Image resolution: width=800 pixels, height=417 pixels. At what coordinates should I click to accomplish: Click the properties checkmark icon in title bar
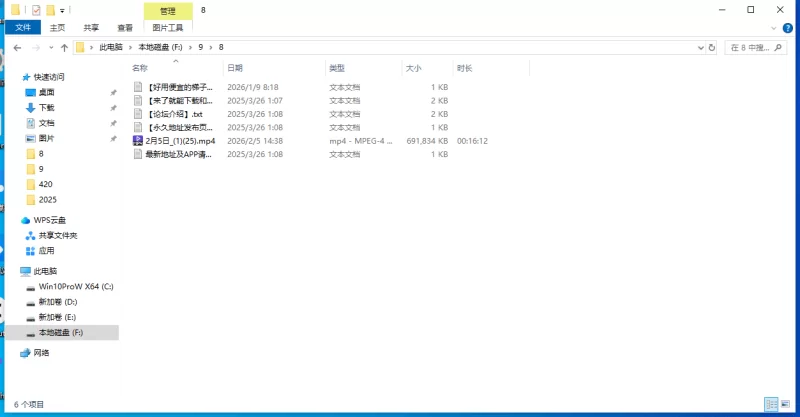[x=36, y=10]
